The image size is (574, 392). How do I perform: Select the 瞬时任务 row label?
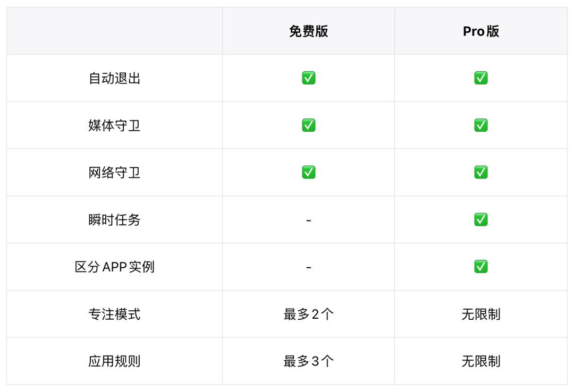114,219
